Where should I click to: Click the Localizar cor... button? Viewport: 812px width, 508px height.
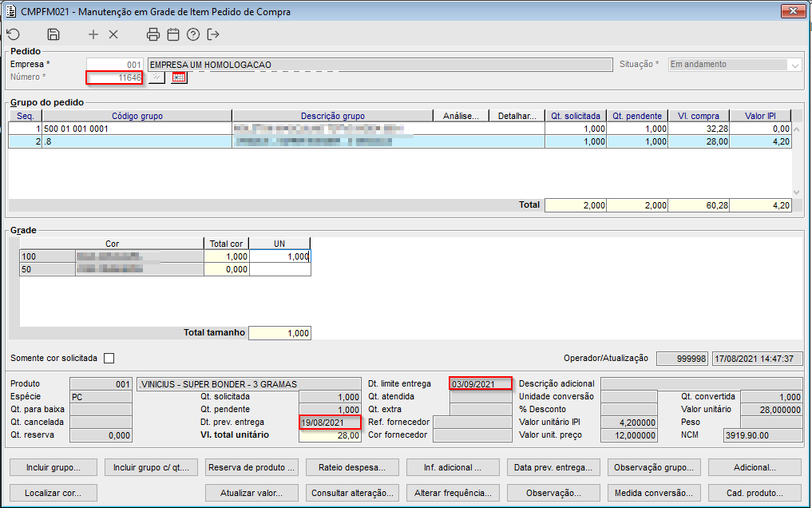tap(53, 493)
